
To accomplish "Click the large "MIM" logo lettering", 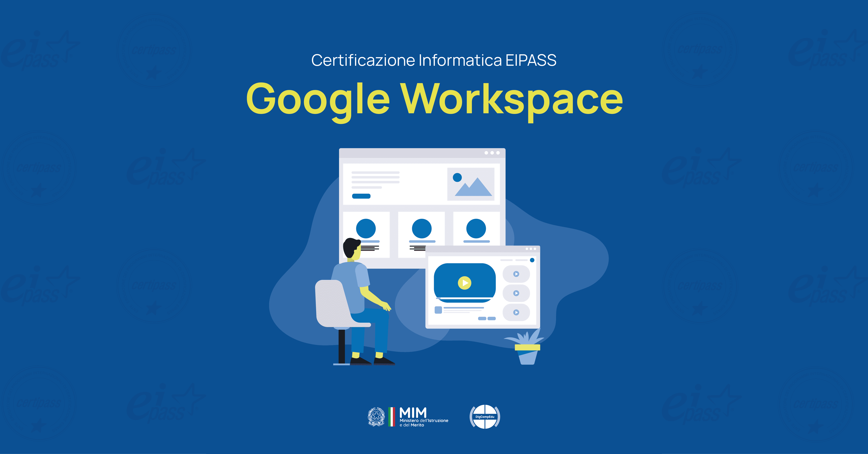I will [x=413, y=413].
